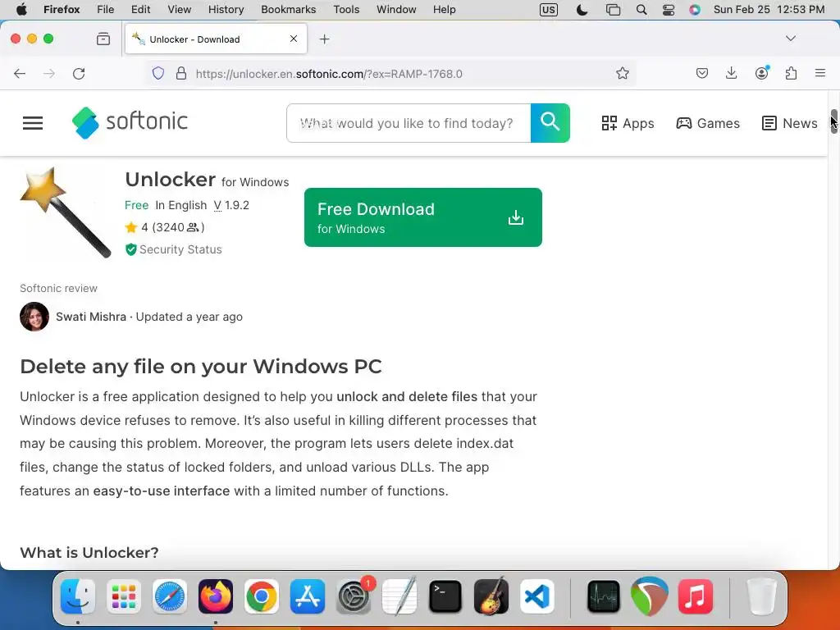The image size is (840, 630).
Task: Open Siri from menu bar
Action: 695,10
